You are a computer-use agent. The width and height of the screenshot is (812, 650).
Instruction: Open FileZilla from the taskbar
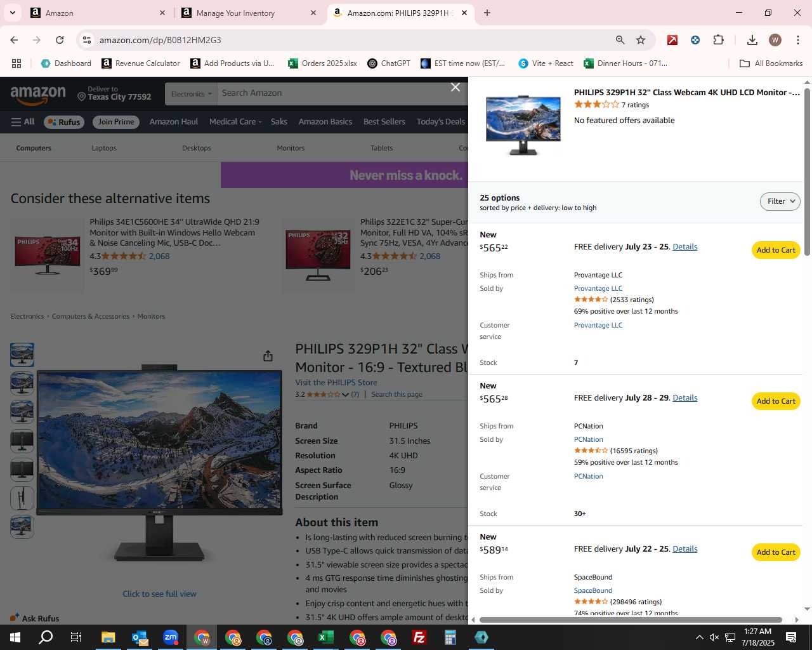click(x=419, y=637)
